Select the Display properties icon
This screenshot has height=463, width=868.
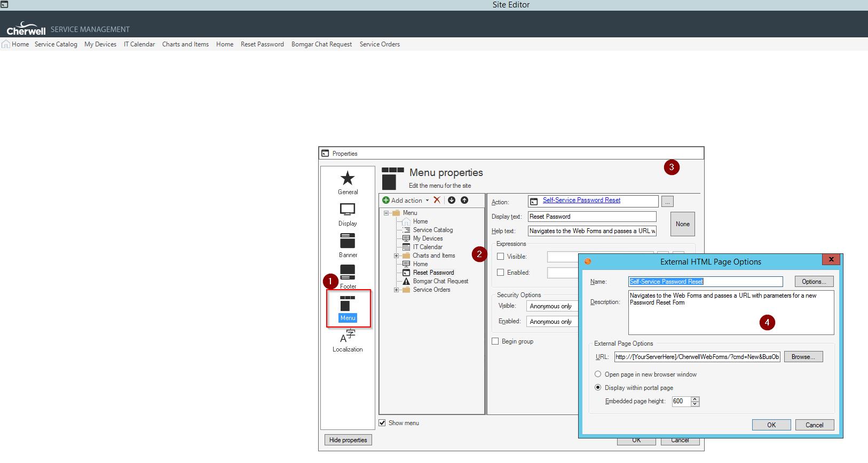348,214
